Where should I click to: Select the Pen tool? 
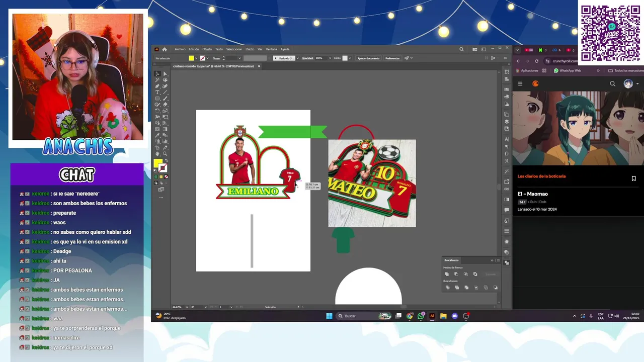pyautogui.click(x=157, y=86)
